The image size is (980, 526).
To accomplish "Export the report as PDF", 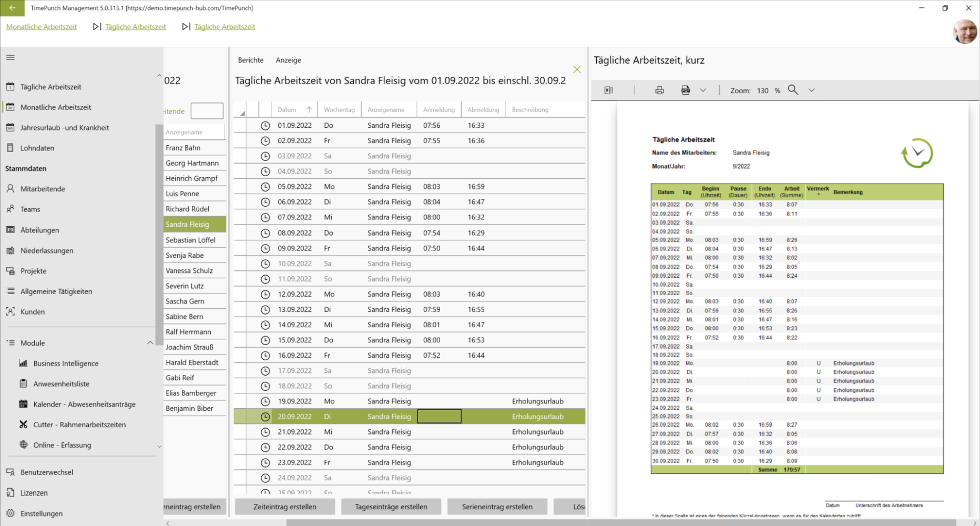I will tap(686, 90).
